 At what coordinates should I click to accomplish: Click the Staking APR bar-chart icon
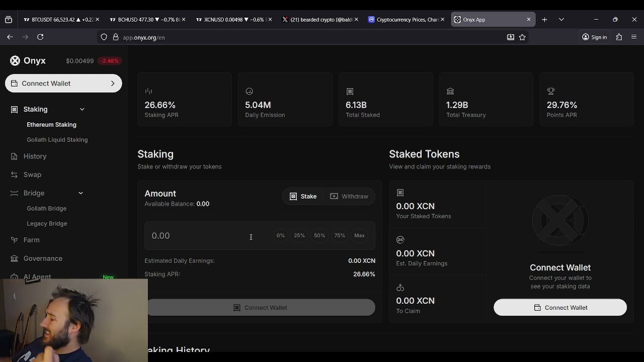point(148,91)
